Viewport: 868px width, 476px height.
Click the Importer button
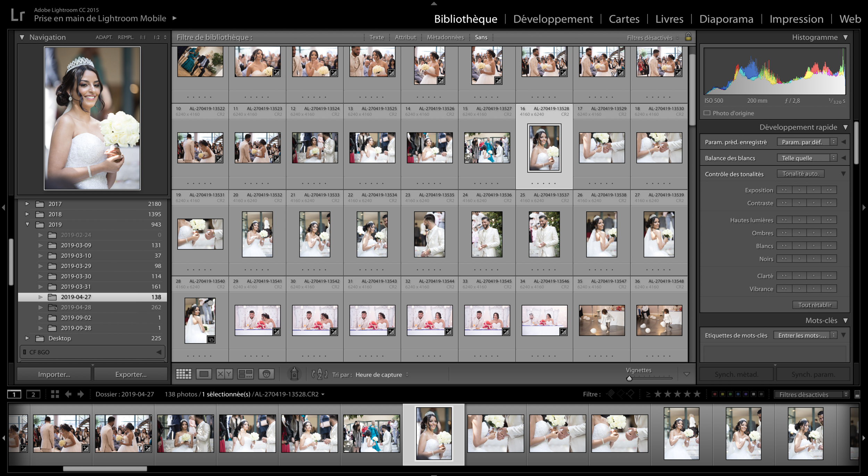click(54, 374)
